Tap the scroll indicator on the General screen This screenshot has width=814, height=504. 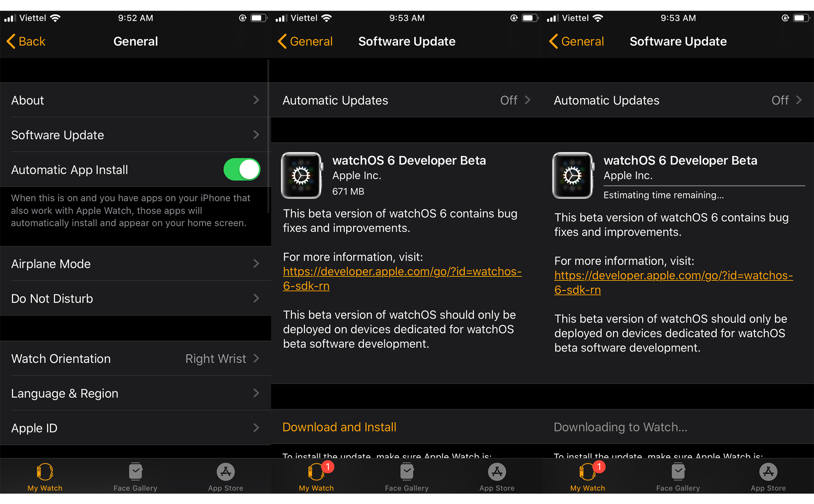coord(268,137)
